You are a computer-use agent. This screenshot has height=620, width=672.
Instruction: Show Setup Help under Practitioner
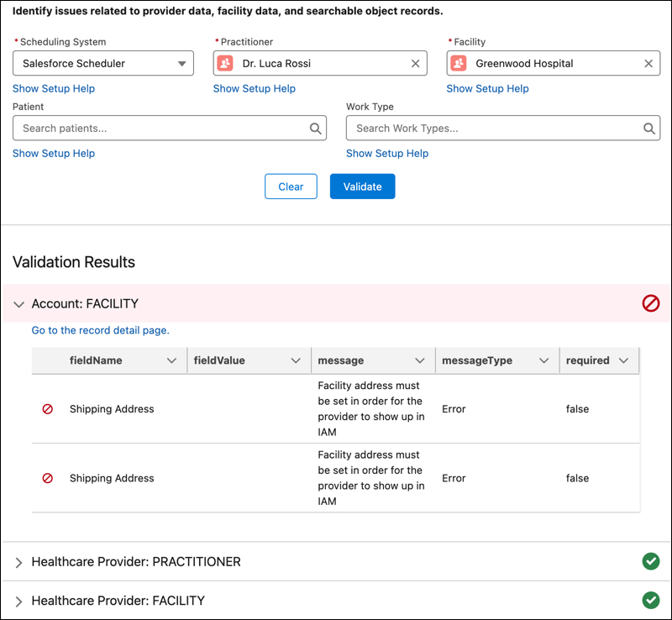(255, 88)
